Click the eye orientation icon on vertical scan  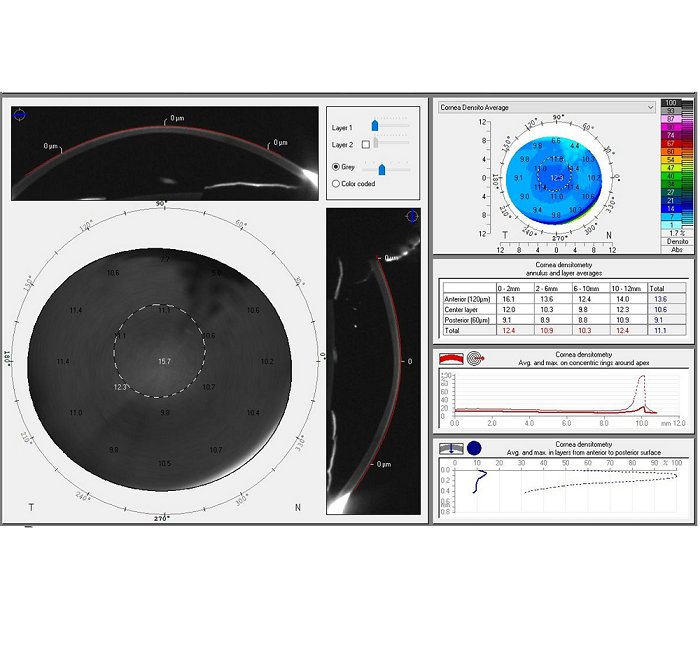[x=410, y=215]
